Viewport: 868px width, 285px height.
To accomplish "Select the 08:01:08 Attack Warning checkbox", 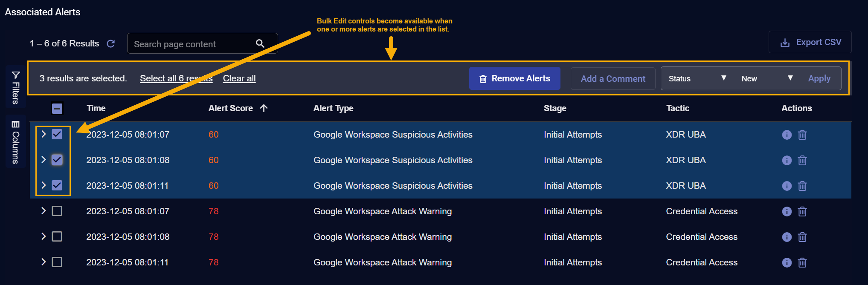I will (57, 236).
